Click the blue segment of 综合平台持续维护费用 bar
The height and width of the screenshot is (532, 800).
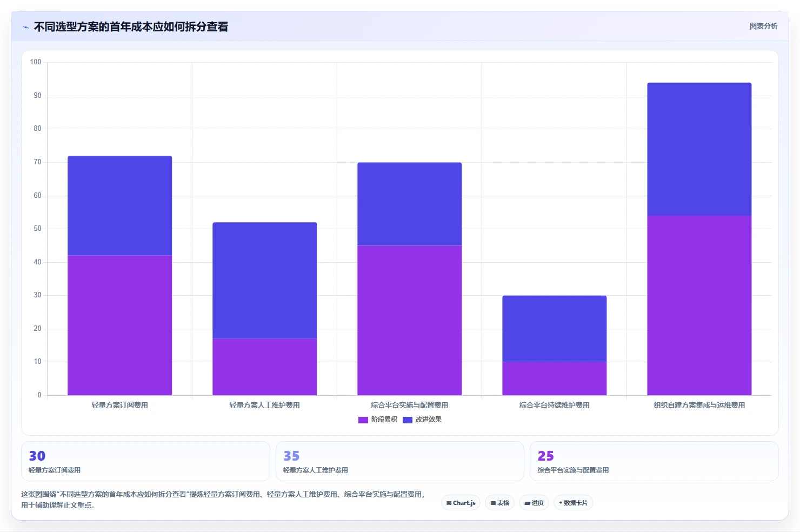click(x=555, y=329)
